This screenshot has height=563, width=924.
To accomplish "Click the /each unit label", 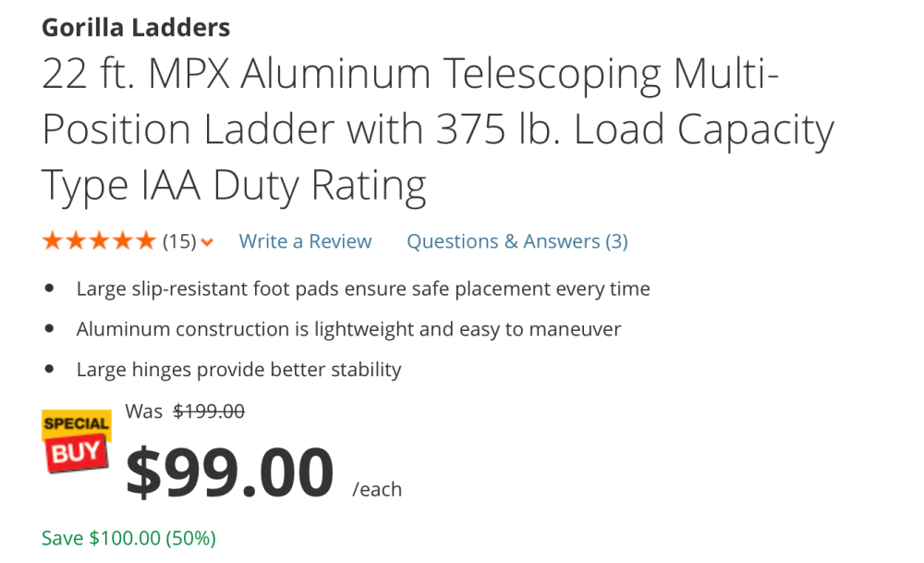I will [377, 489].
